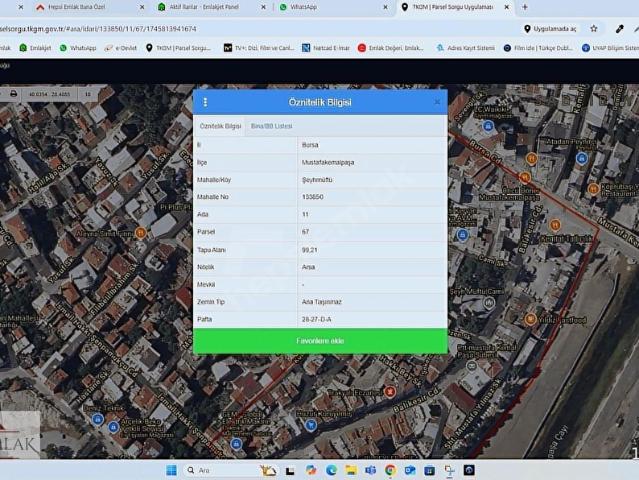
Task: Open the Windows Start menu
Action: pyautogui.click(x=171, y=470)
